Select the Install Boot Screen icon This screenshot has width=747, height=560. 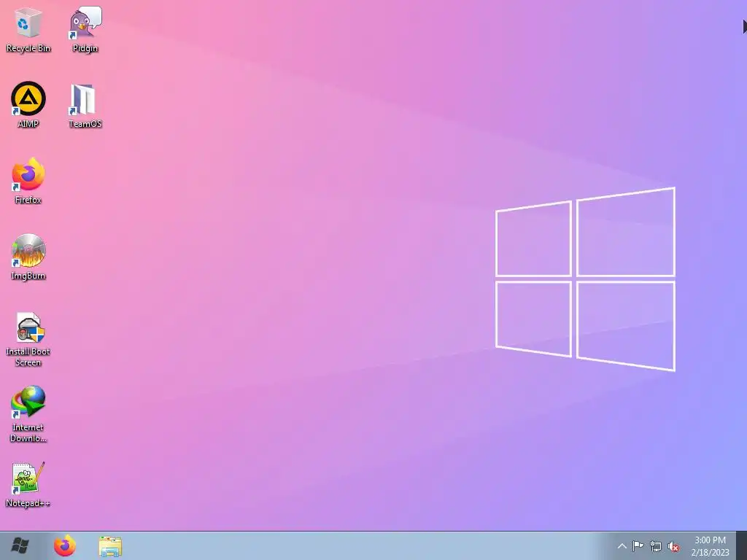[28, 339]
